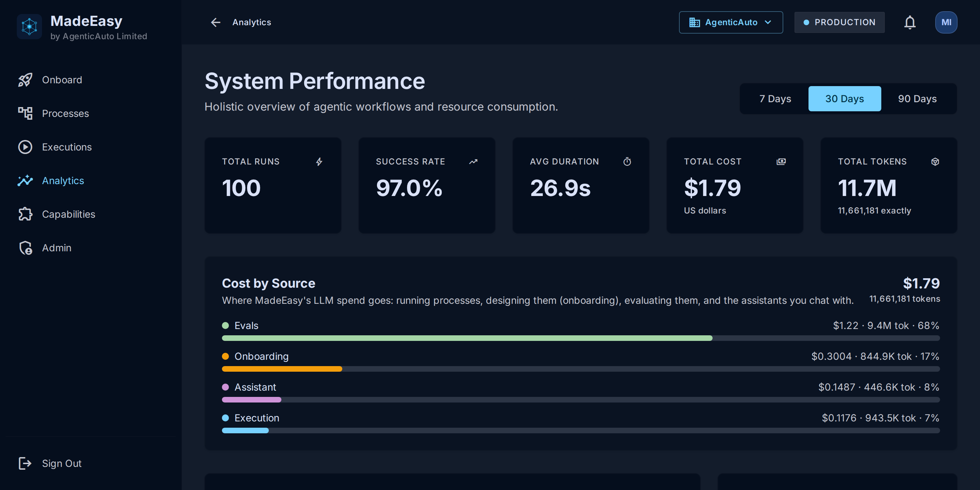
Task: Click the MadeEasy brand name
Action: coord(86,21)
